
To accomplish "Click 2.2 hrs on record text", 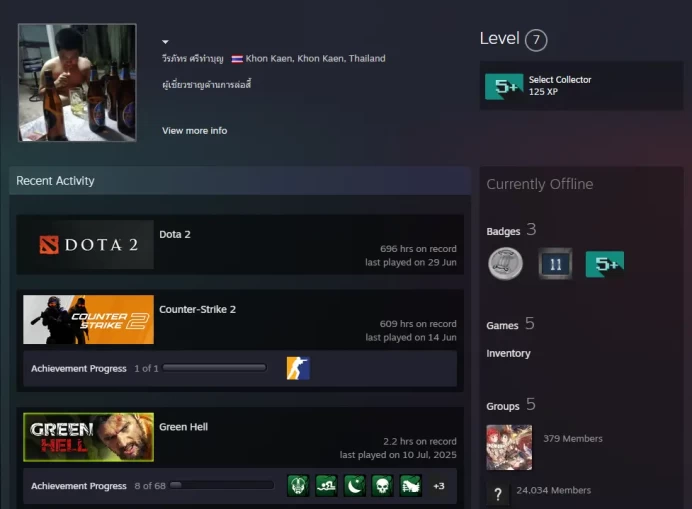I will pyautogui.click(x=420, y=441).
